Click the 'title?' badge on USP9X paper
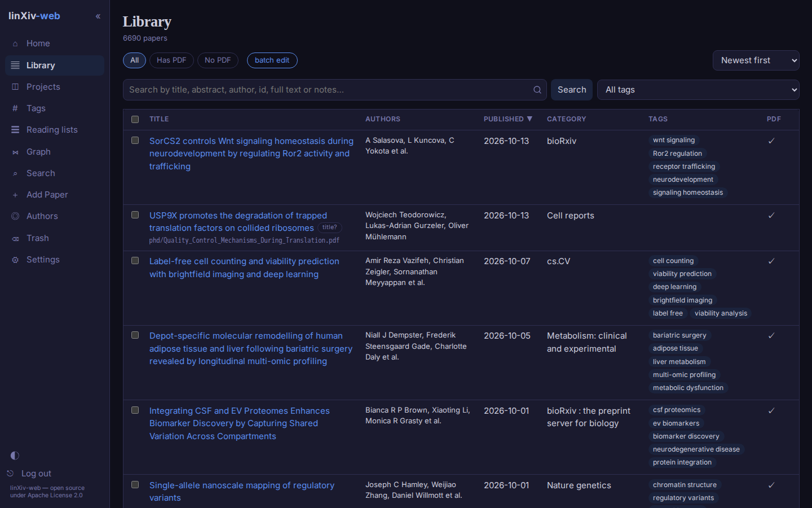 pos(329,227)
